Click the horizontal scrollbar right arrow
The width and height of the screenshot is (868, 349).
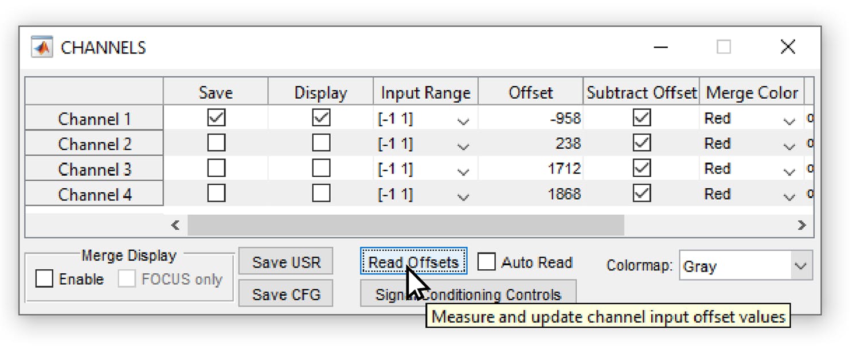[802, 225]
